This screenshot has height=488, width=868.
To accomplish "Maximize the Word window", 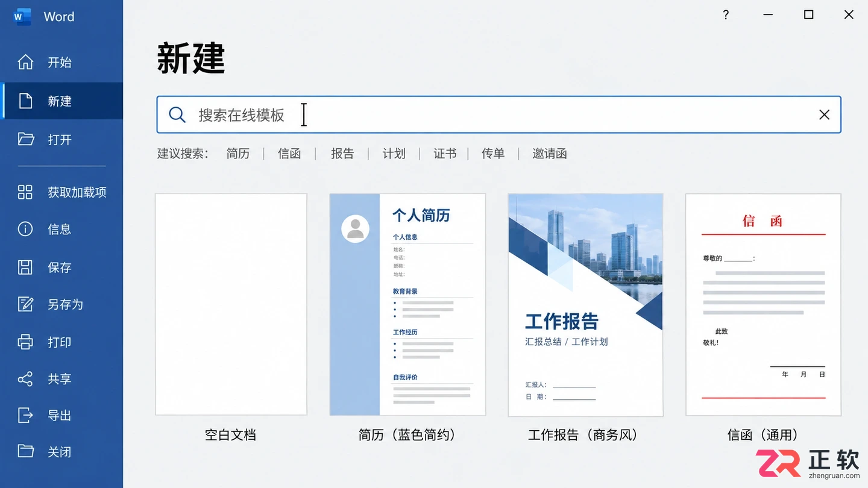I will tap(809, 15).
